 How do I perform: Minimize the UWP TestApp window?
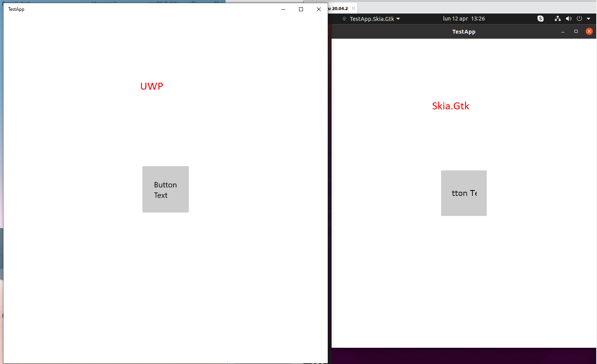pos(283,9)
